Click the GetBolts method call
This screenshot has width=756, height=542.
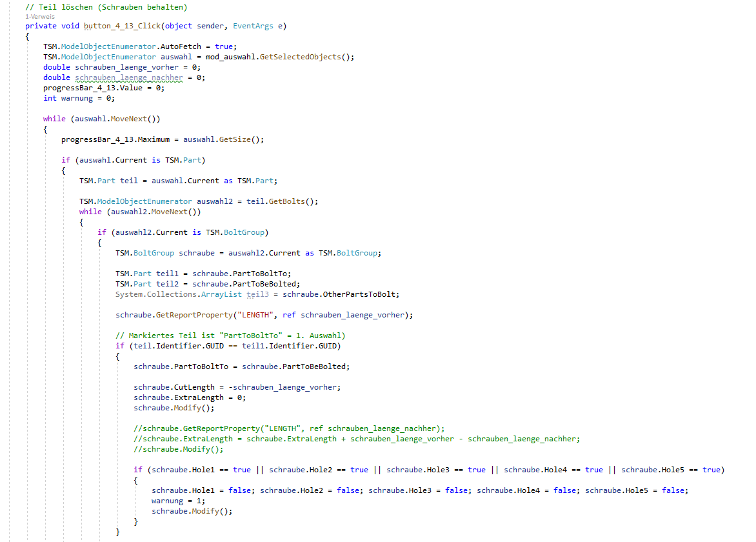pos(287,201)
